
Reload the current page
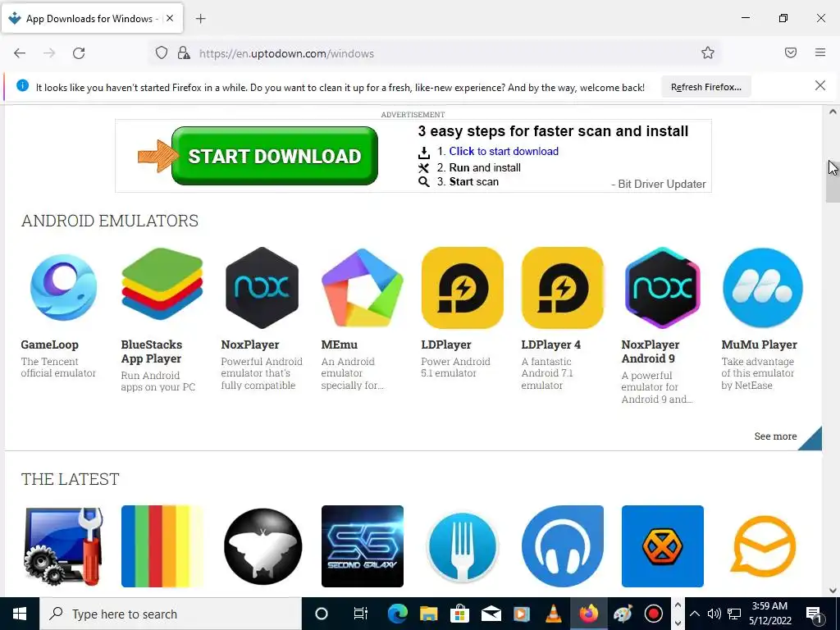(79, 53)
